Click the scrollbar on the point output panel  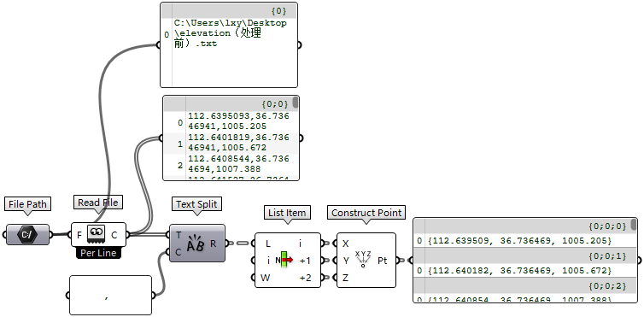(x=634, y=225)
